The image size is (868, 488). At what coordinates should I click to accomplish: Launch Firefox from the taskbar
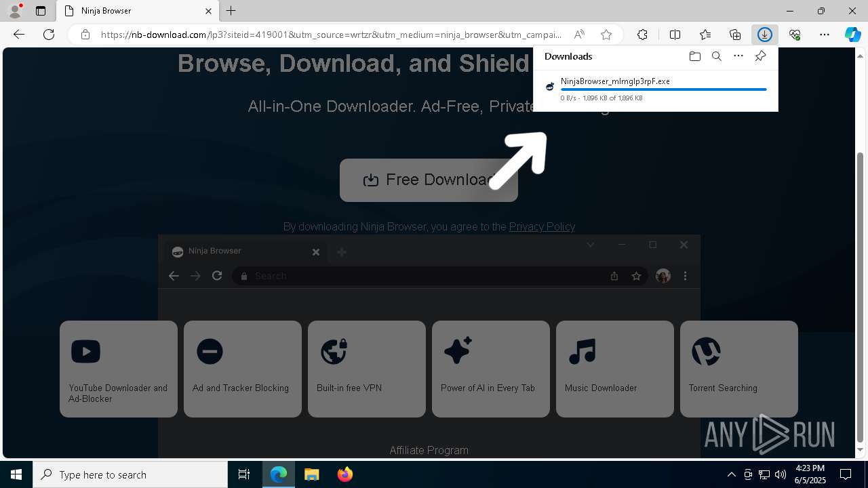[x=345, y=474]
